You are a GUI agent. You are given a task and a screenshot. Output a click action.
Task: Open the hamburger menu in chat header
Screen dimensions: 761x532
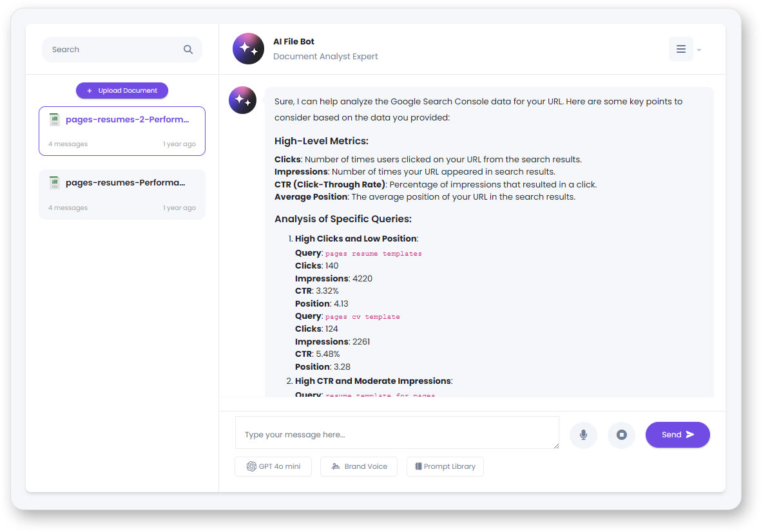pos(680,50)
